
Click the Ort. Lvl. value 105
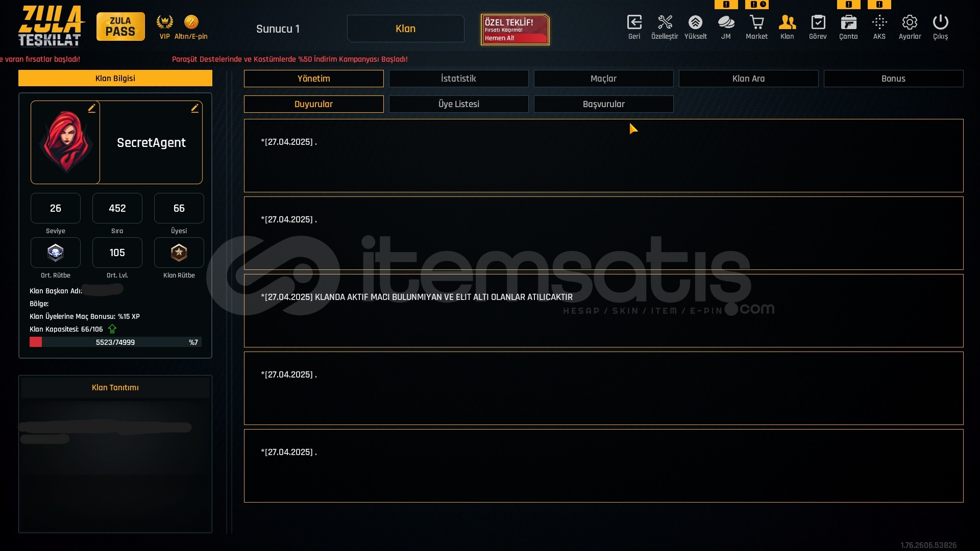[117, 253]
